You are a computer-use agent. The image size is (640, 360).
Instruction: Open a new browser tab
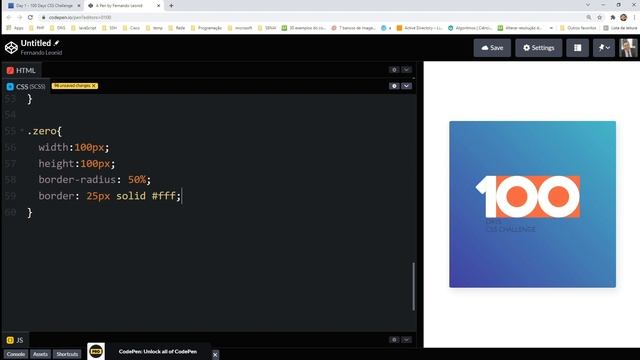[x=171, y=6]
